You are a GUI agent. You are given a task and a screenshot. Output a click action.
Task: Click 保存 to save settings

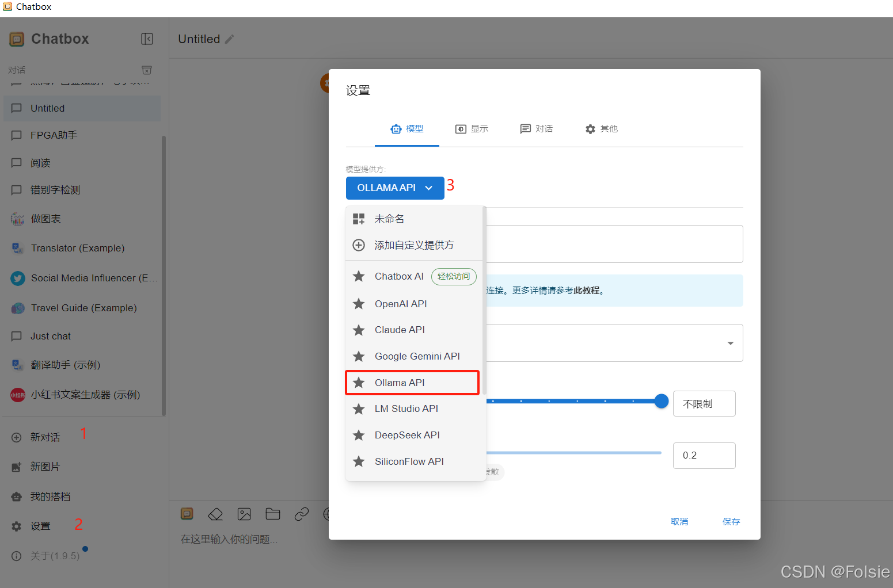tap(731, 521)
